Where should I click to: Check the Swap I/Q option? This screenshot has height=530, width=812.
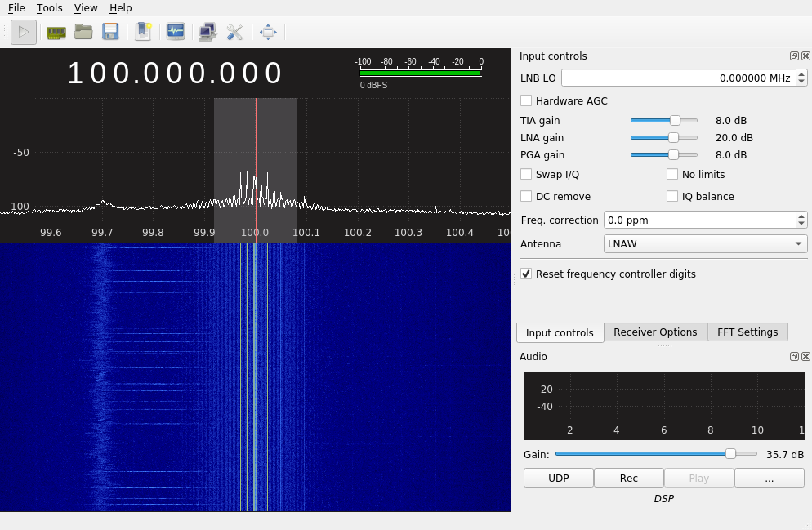[526, 174]
